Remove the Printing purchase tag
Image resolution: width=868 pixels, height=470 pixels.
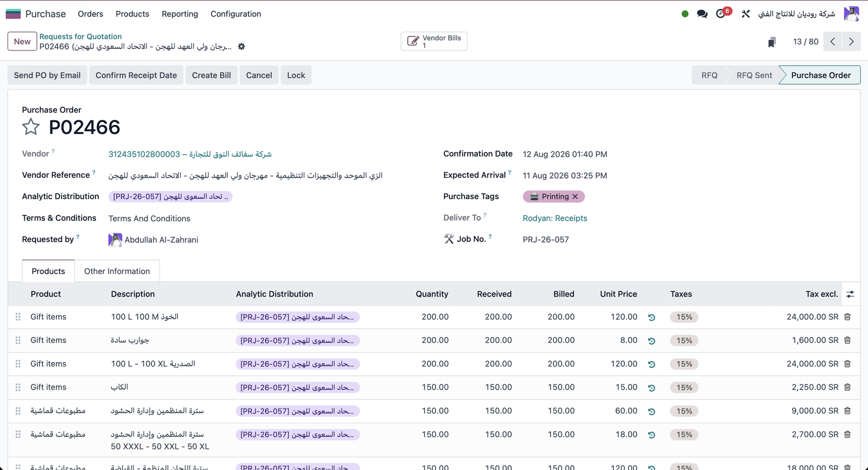click(x=575, y=196)
